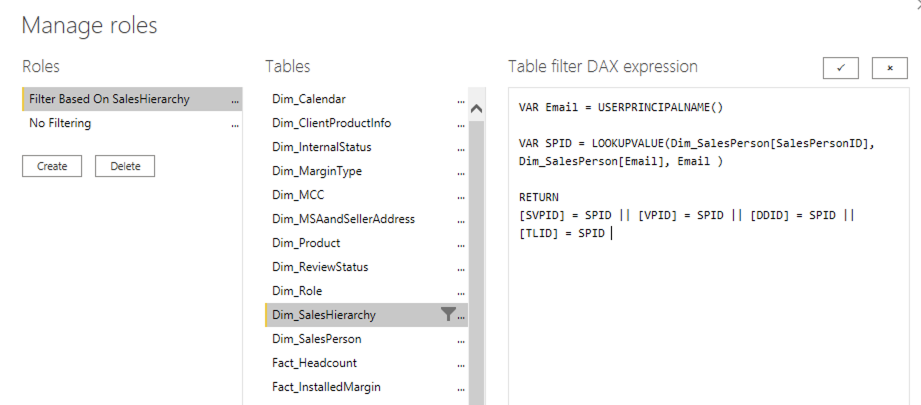Open ellipsis menu for Dim_MSAandSellerAddress table
This screenshot has height=405, width=921.
tap(461, 221)
